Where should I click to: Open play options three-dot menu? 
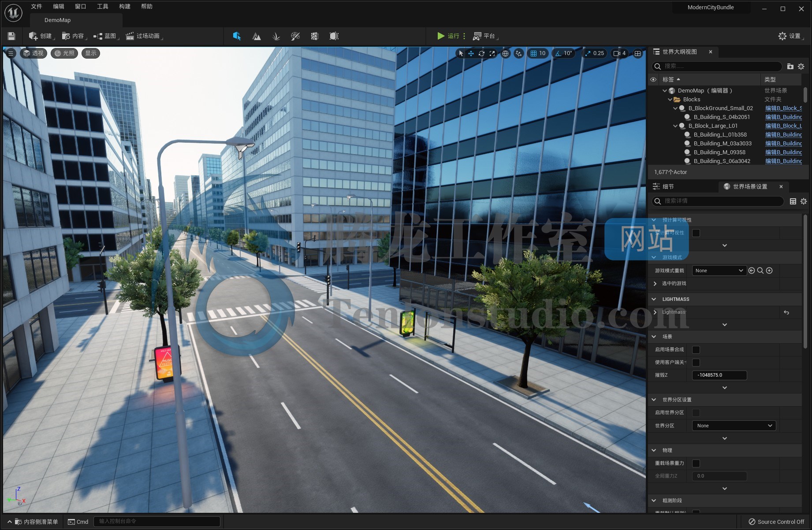[x=464, y=36]
